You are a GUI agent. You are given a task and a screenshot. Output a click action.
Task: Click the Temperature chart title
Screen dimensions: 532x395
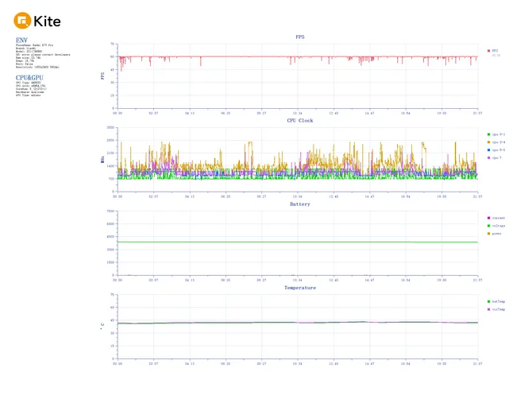[300, 288]
